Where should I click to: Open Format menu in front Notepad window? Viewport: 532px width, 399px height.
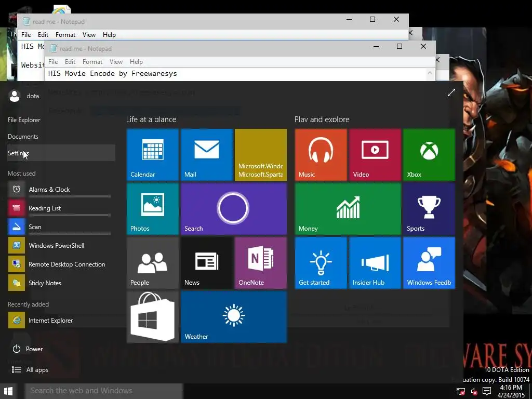pyautogui.click(x=92, y=62)
